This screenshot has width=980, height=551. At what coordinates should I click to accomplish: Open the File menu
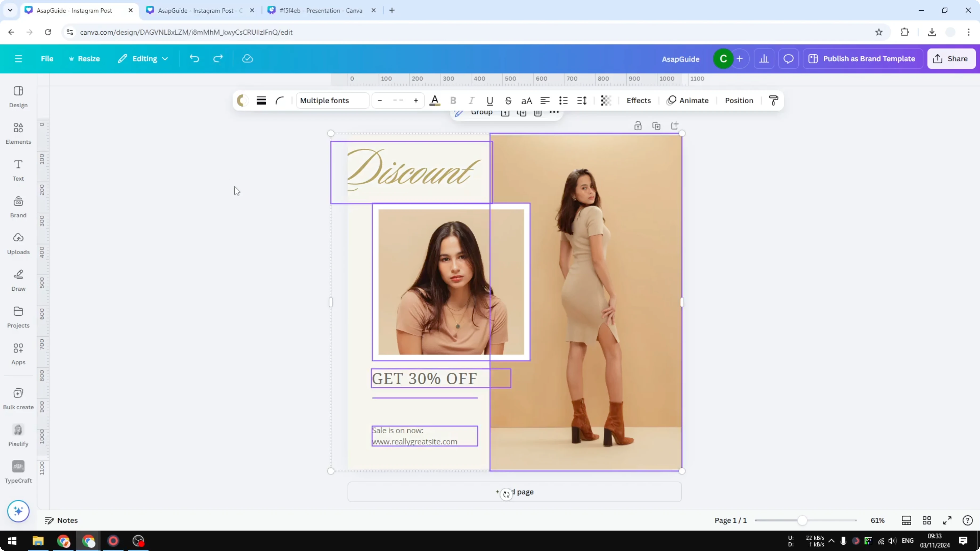coord(47,59)
